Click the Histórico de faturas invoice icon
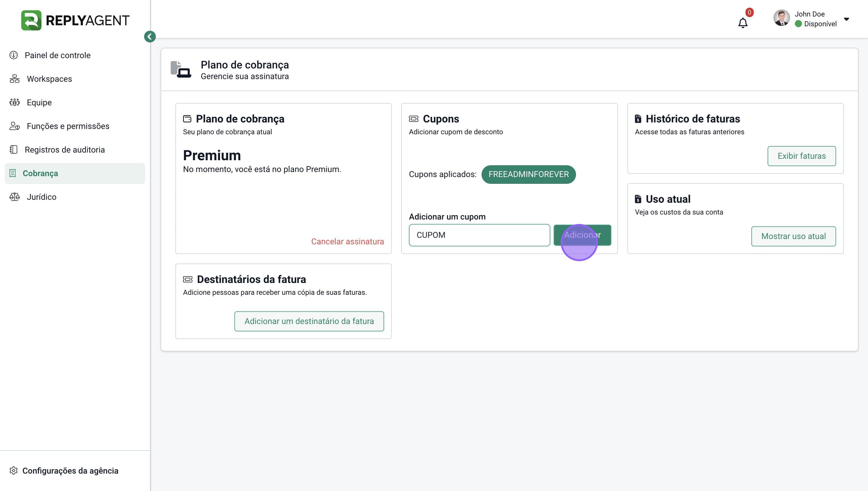 [x=638, y=119]
